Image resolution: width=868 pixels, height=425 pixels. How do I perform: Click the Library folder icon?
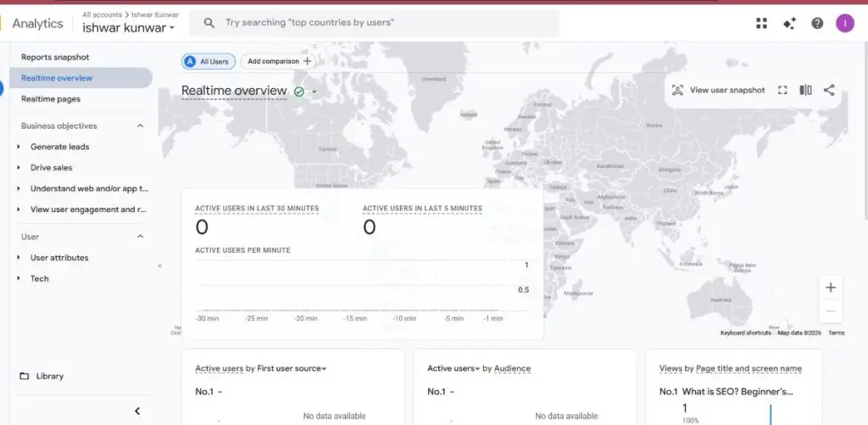pyautogui.click(x=25, y=377)
